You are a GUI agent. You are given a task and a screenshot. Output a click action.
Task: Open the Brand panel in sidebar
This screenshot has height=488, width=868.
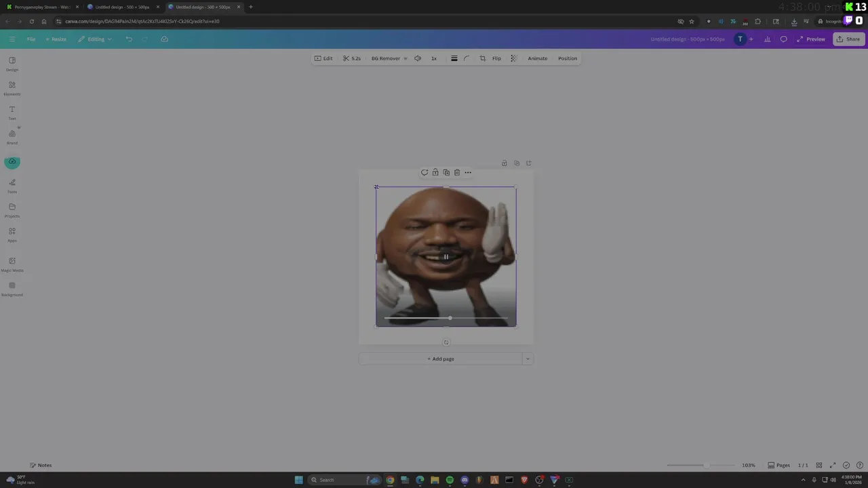pyautogui.click(x=12, y=137)
